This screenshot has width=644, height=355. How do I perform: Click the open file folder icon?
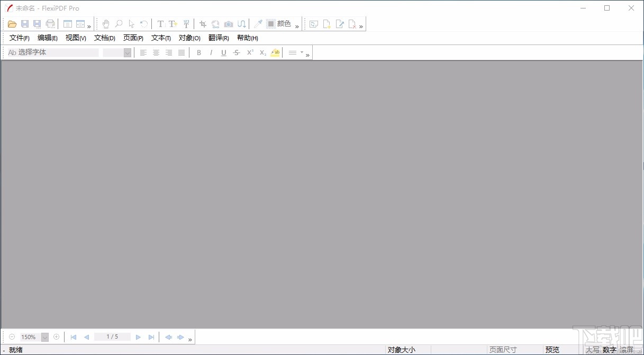pyautogui.click(x=12, y=24)
